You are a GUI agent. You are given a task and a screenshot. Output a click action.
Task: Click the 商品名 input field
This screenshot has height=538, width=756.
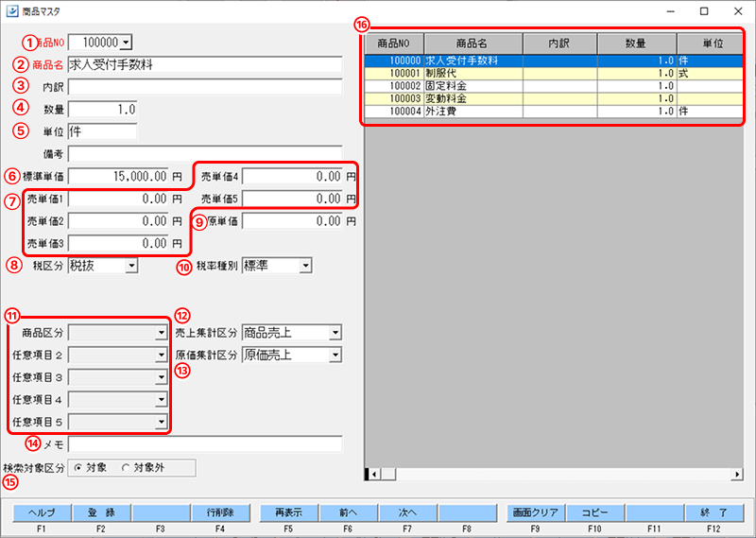(x=205, y=64)
